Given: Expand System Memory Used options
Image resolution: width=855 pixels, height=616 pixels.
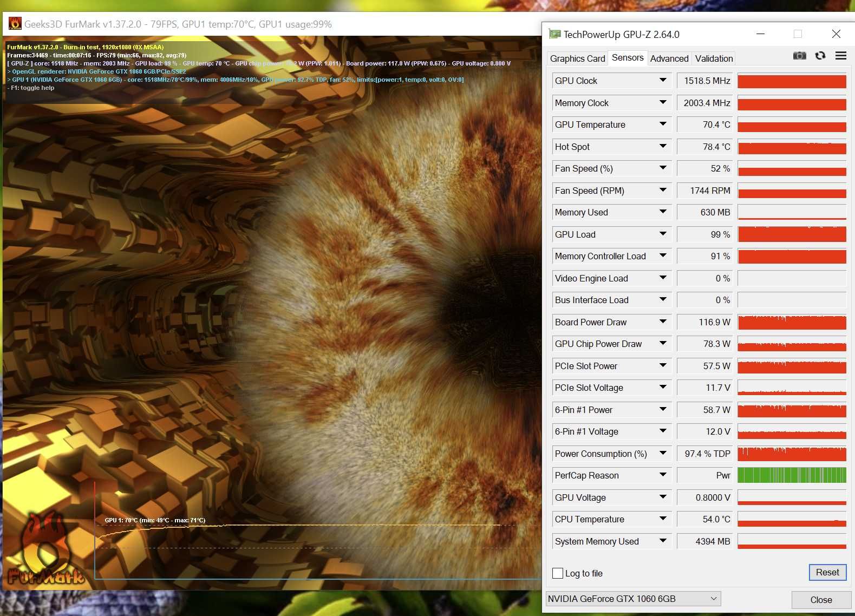Looking at the screenshot, I should pyautogui.click(x=663, y=541).
